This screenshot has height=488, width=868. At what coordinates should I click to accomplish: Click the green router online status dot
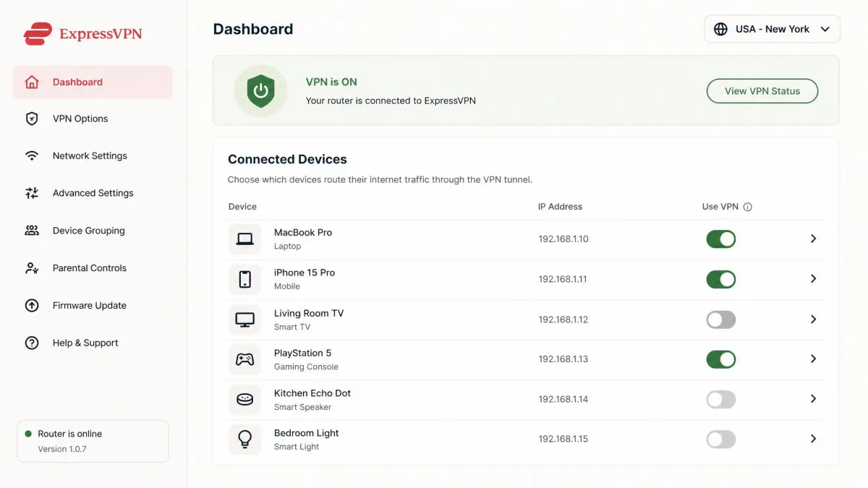(x=28, y=434)
